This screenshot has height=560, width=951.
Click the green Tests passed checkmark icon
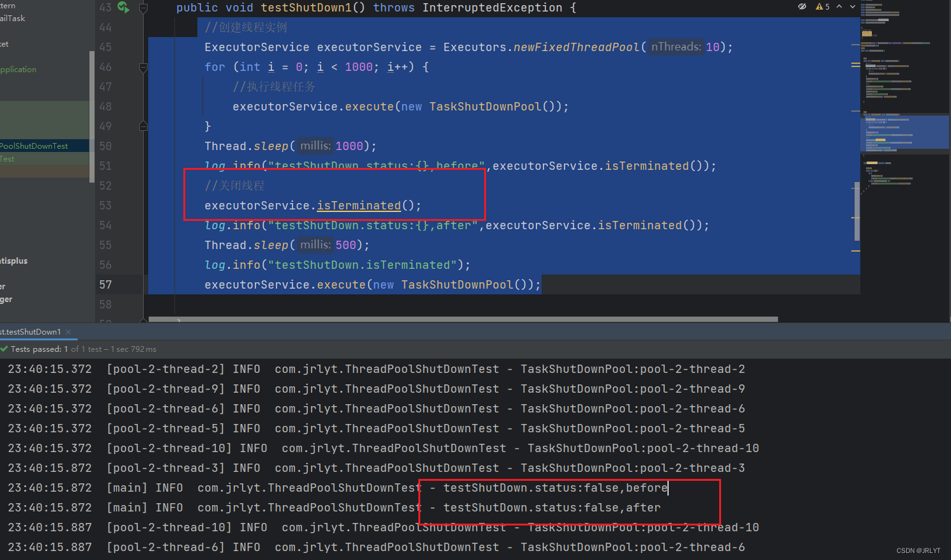tap(5, 349)
